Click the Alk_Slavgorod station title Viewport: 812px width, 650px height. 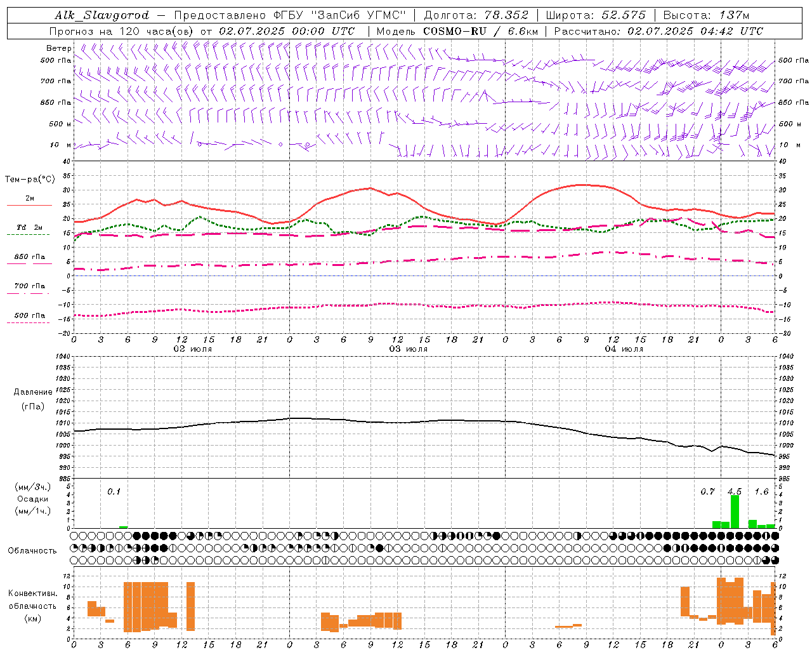click(102, 15)
